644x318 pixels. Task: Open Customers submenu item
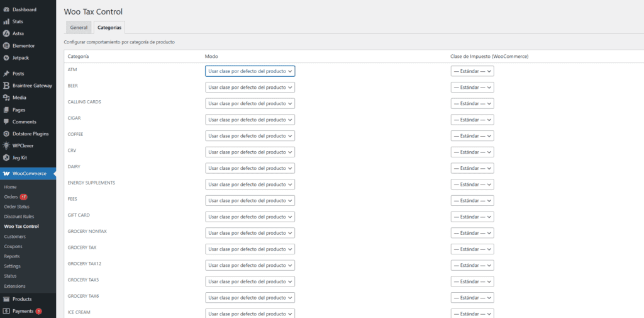click(x=15, y=237)
